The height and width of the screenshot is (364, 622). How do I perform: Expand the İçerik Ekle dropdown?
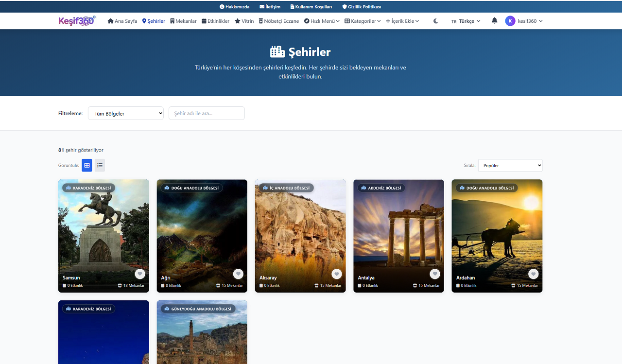click(x=402, y=21)
